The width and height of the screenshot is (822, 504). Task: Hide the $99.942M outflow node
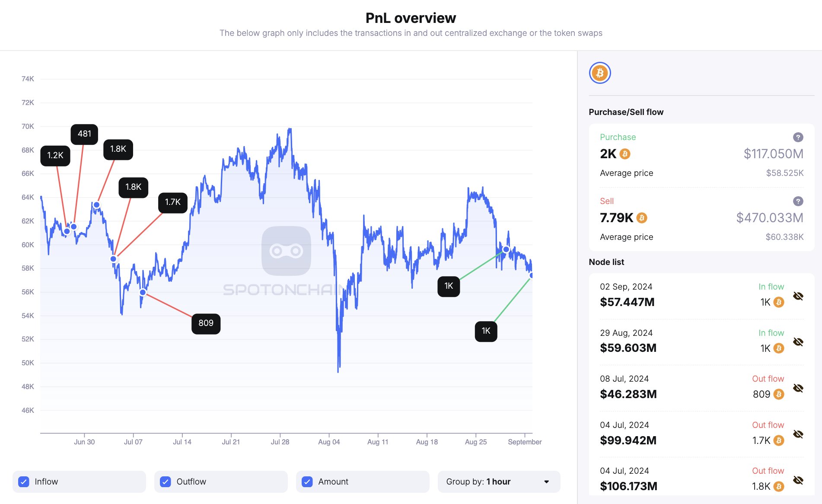798,434
